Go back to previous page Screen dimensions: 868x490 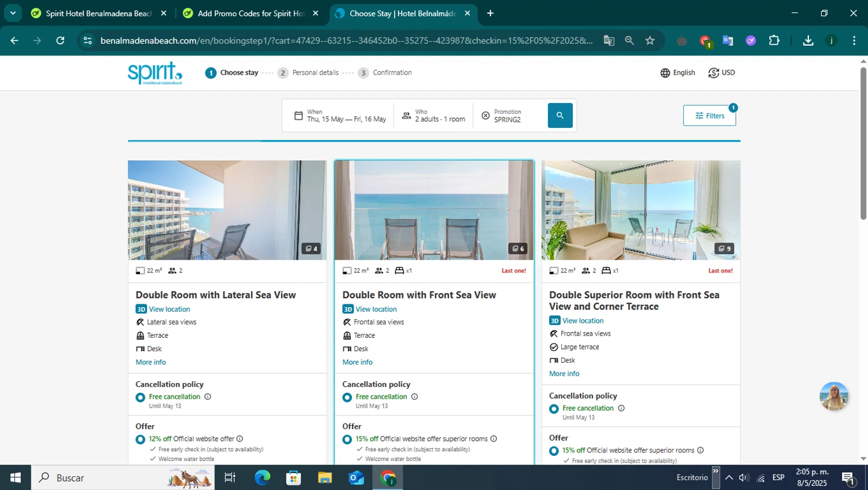pos(14,40)
